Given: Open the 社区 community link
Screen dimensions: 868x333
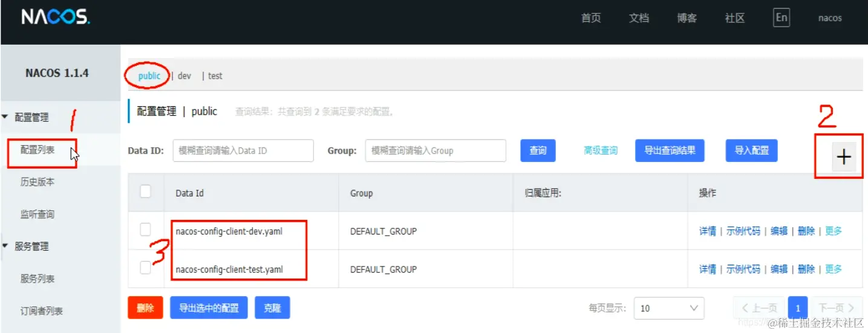Looking at the screenshot, I should tap(735, 18).
